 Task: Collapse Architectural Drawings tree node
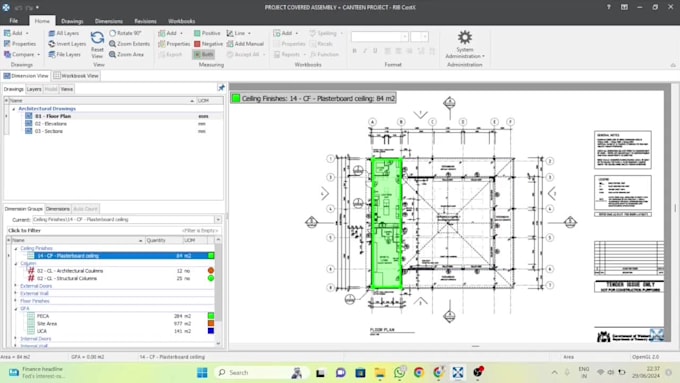13,108
